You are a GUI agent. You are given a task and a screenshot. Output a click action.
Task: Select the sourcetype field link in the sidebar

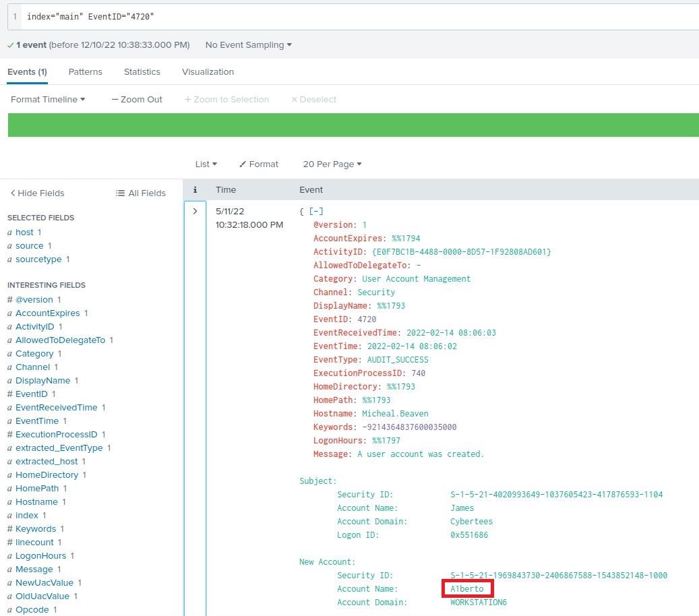coord(38,259)
